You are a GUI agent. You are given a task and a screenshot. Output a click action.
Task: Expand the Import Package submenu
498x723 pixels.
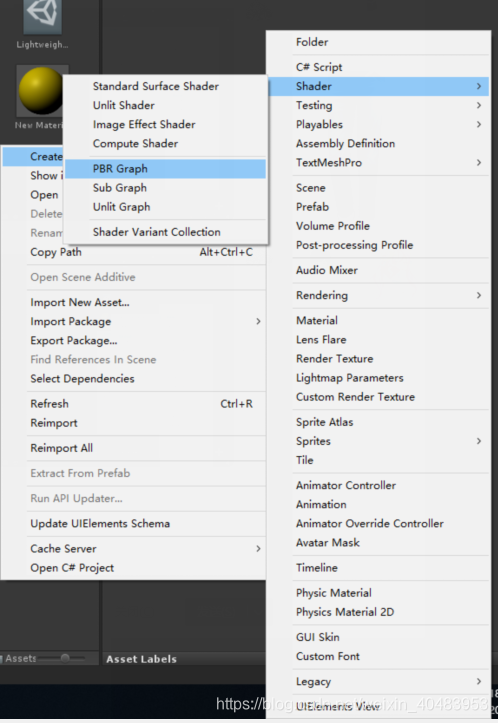[x=134, y=321]
